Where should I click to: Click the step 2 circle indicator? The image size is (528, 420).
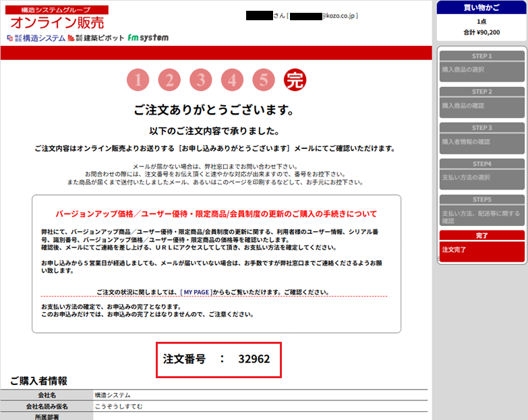coord(169,81)
